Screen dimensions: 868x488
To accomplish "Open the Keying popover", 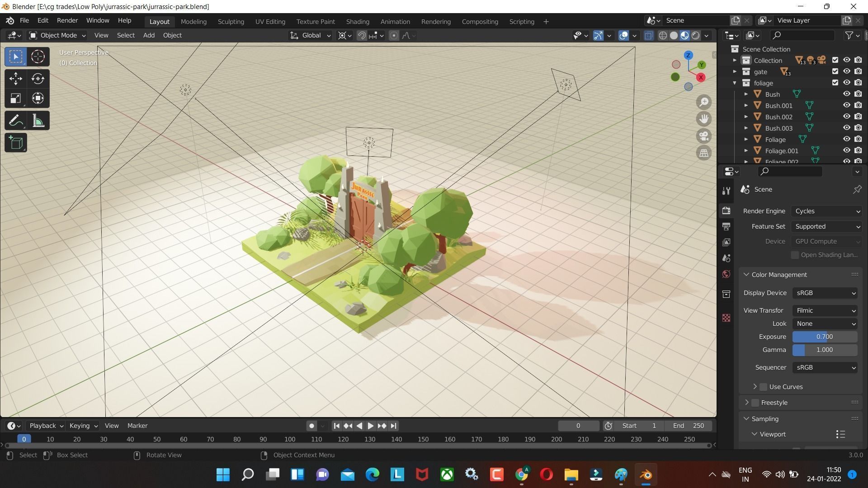I will coord(83,426).
